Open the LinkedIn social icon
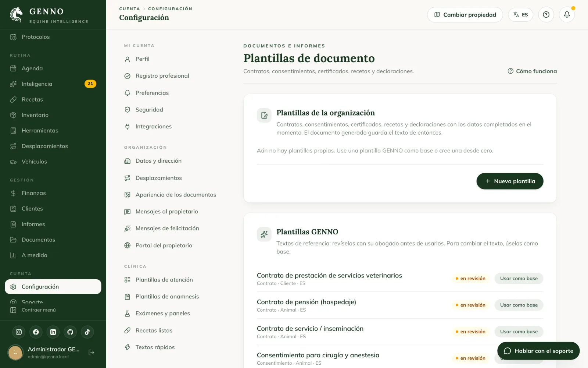 [53, 332]
